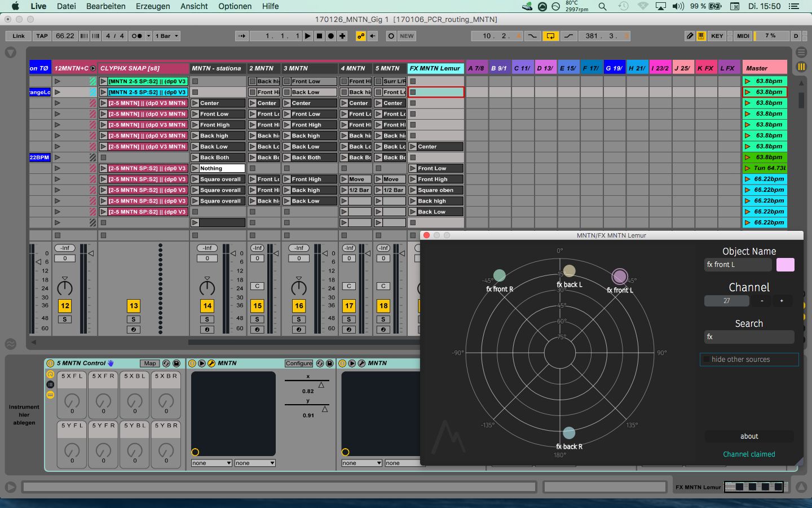Open first none dropdown under second MNTN device
This screenshot has width=812, height=508.
[x=361, y=463]
